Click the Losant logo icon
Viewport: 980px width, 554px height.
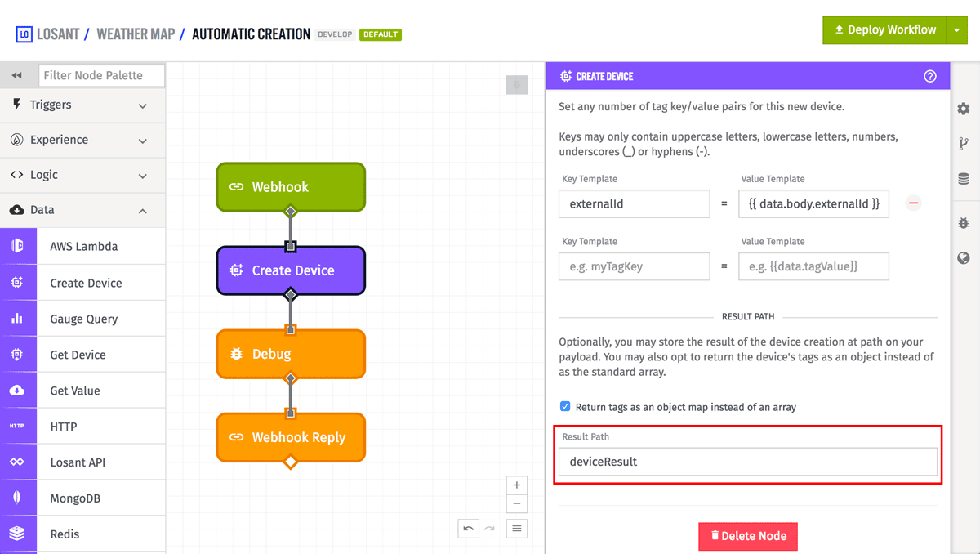click(24, 34)
